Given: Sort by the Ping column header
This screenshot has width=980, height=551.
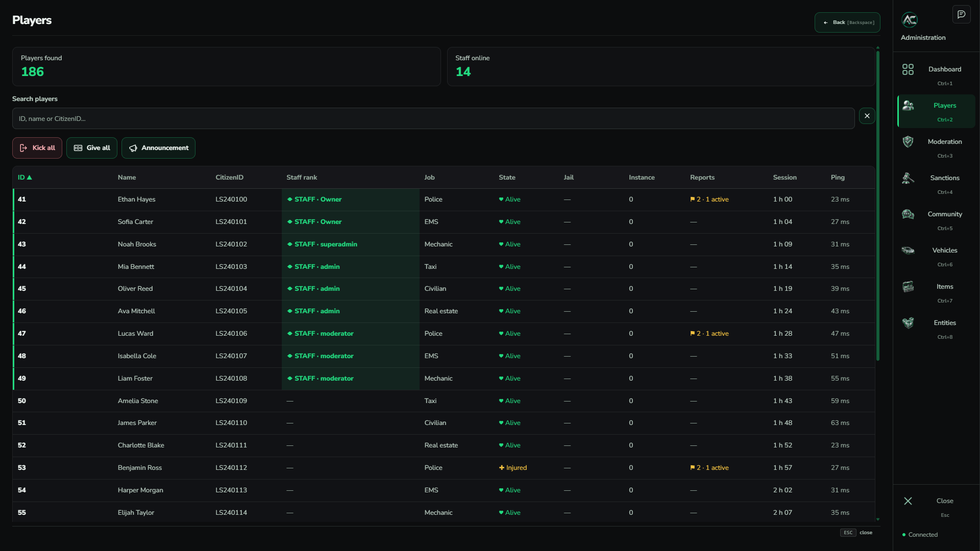Looking at the screenshot, I should pos(838,178).
